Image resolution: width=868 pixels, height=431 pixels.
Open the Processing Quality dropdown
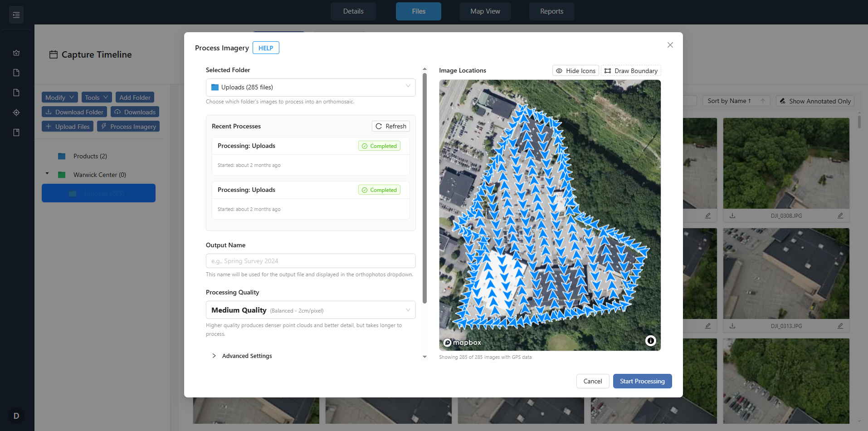311,310
